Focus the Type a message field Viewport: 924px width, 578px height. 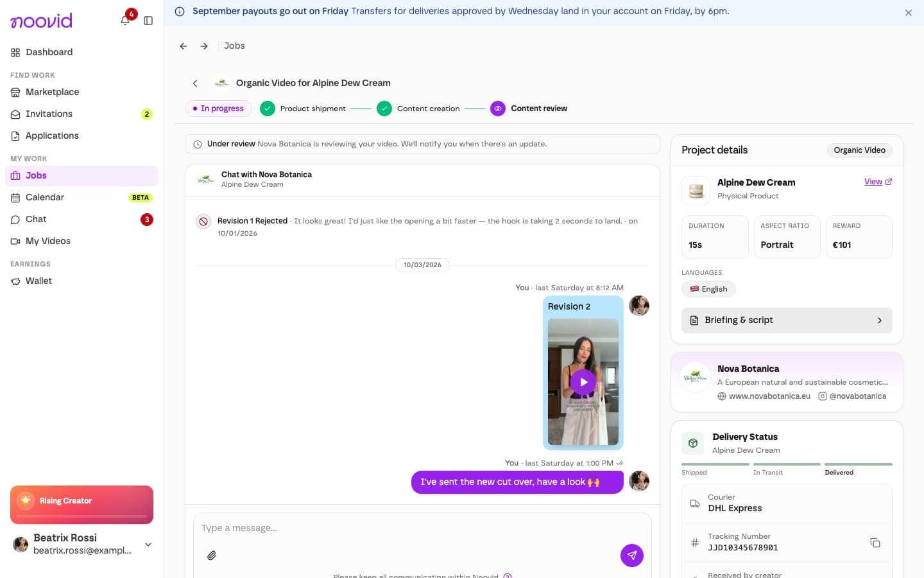click(x=422, y=528)
